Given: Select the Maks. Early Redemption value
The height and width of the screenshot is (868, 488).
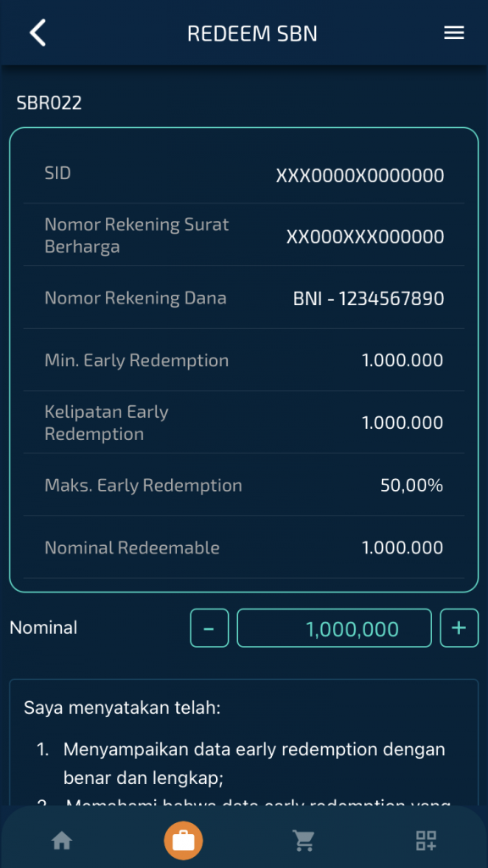Looking at the screenshot, I should (x=412, y=485).
